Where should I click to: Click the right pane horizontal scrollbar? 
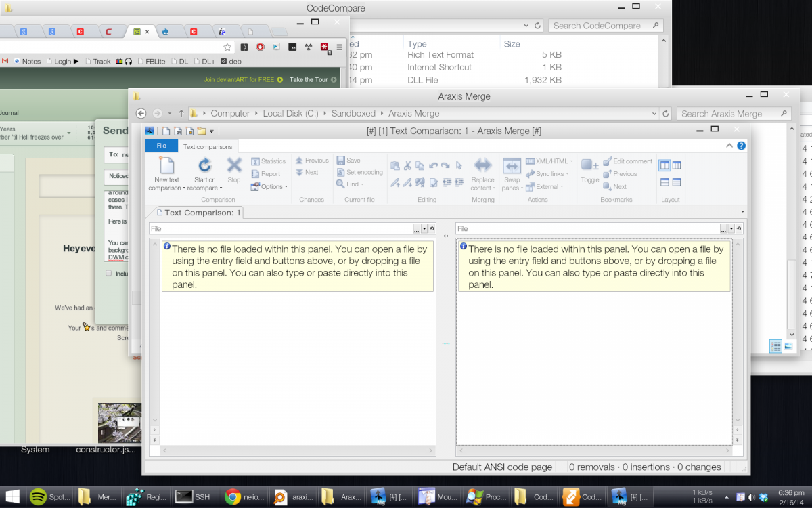(x=594, y=450)
